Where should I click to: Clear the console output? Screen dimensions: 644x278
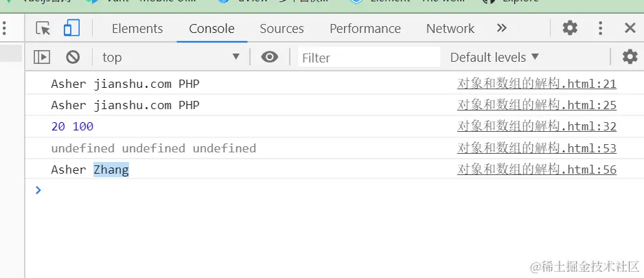click(73, 57)
